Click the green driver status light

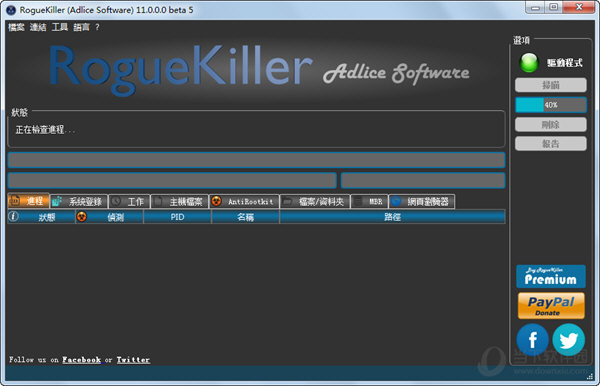(x=529, y=63)
